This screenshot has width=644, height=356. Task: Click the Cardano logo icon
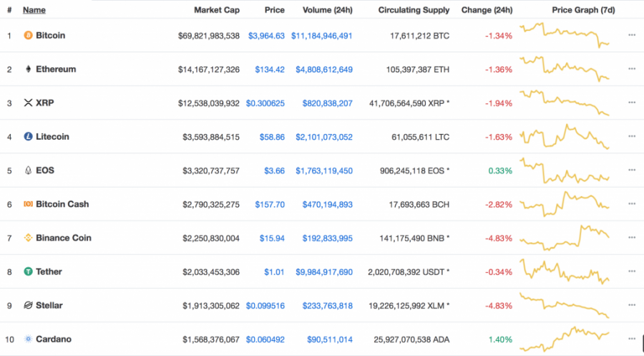coord(28,339)
